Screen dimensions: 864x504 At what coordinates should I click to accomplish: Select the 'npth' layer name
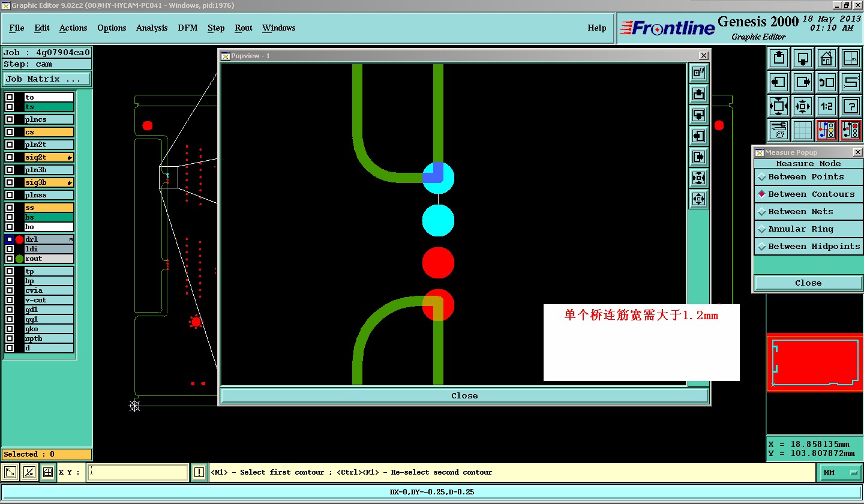point(49,338)
